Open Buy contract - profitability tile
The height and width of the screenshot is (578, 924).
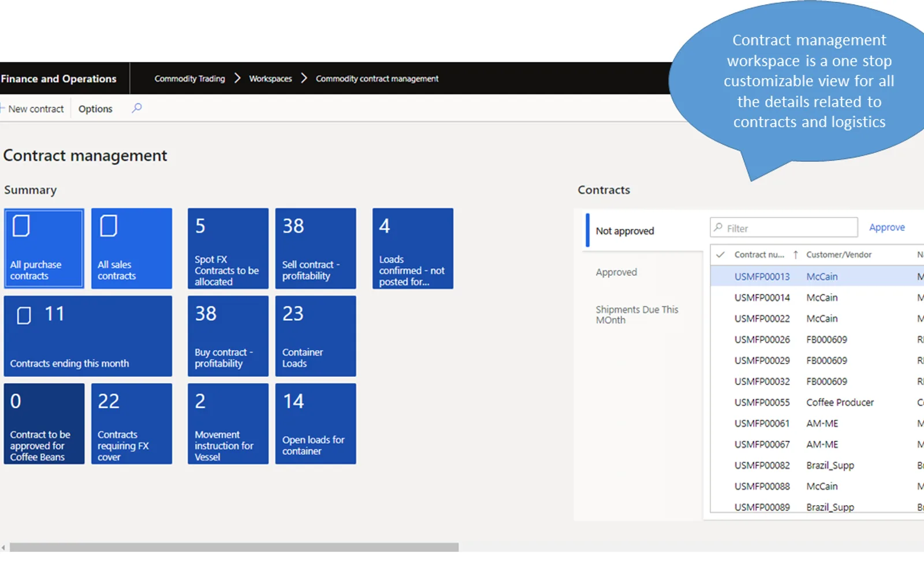pos(228,336)
